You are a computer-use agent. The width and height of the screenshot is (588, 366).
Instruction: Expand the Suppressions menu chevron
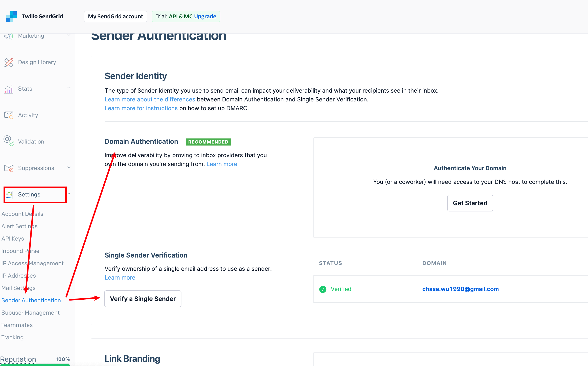(x=69, y=168)
